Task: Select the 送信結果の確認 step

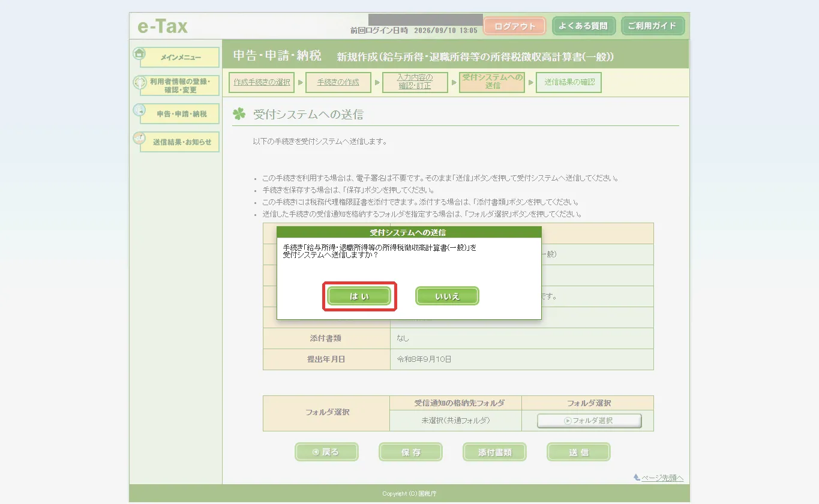Action: 569,82
